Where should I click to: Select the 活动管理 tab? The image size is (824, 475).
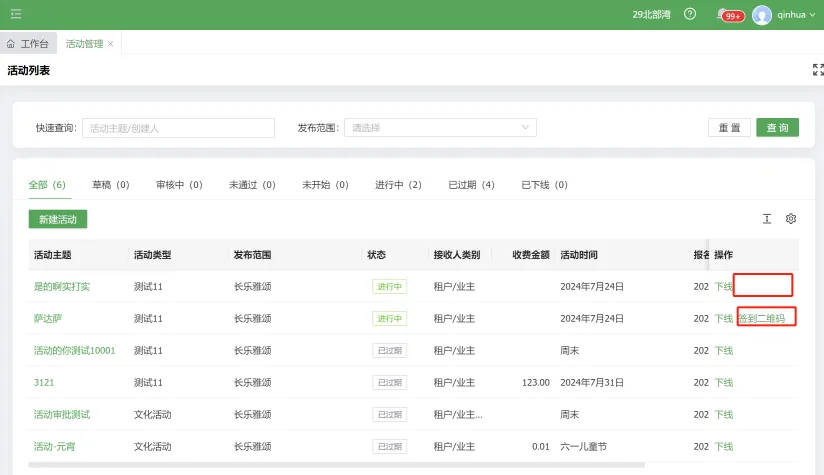coord(84,44)
